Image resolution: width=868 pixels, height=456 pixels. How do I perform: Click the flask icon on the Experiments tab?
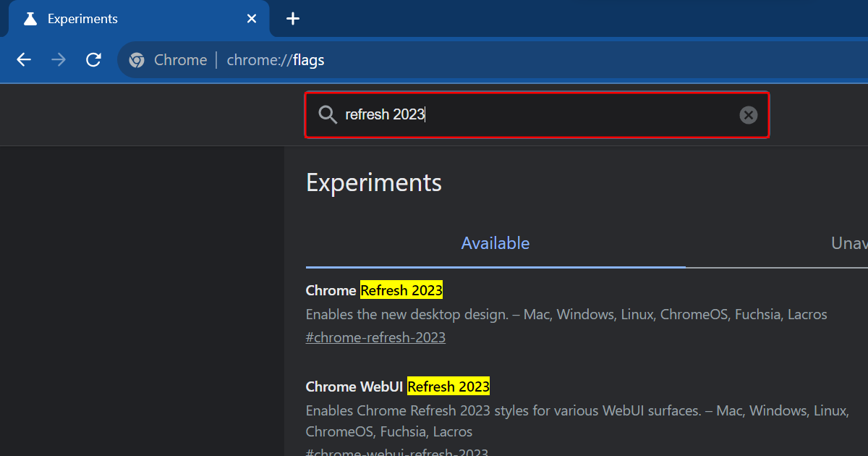(30, 19)
